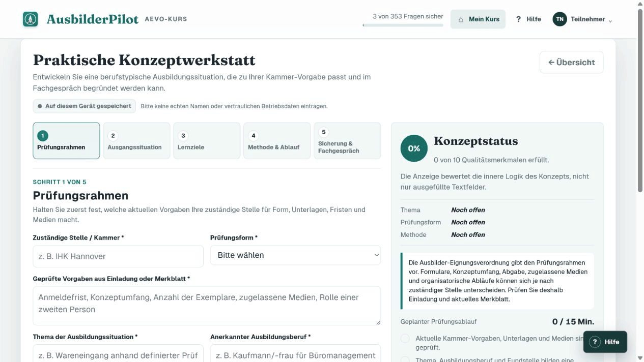This screenshot has width=644, height=362.
Task: Click the home icon in Mein Kurs
Action: [x=461, y=19]
